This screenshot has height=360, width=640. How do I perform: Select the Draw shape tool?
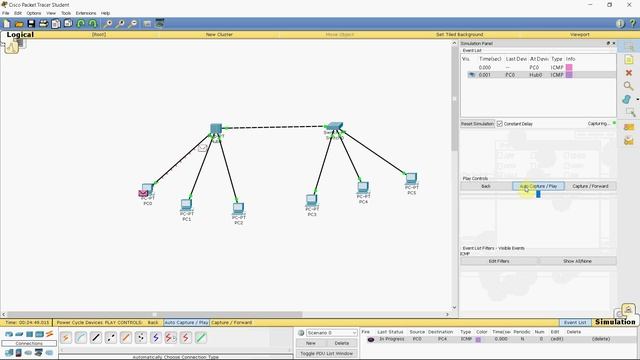pyautogui.click(x=627, y=99)
